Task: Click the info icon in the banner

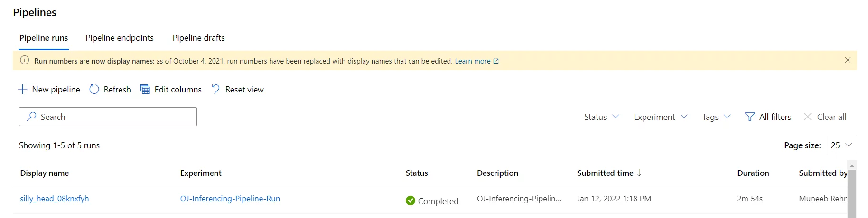Action: (x=25, y=60)
